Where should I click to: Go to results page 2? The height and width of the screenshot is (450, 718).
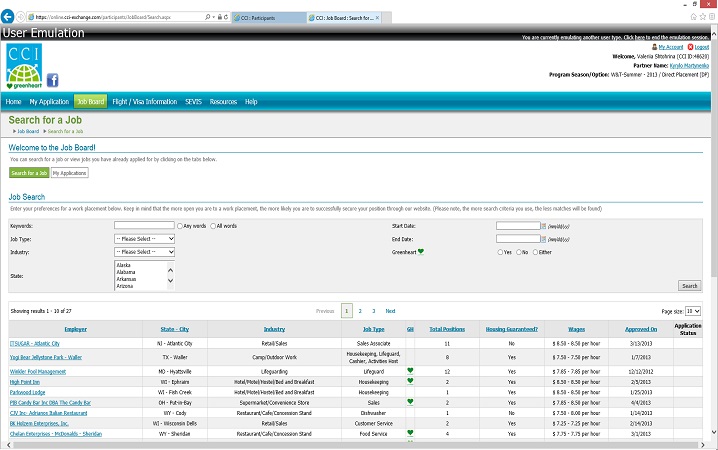coord(360,311)
